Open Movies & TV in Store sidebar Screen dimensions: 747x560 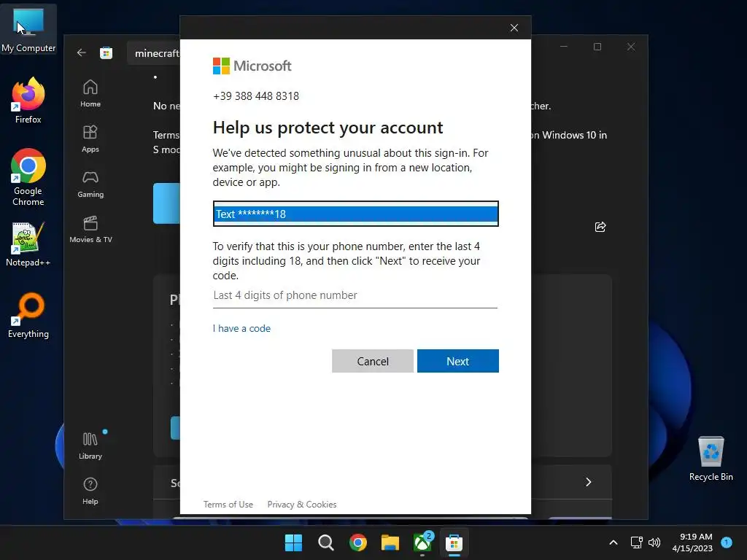tap(90, 230)
